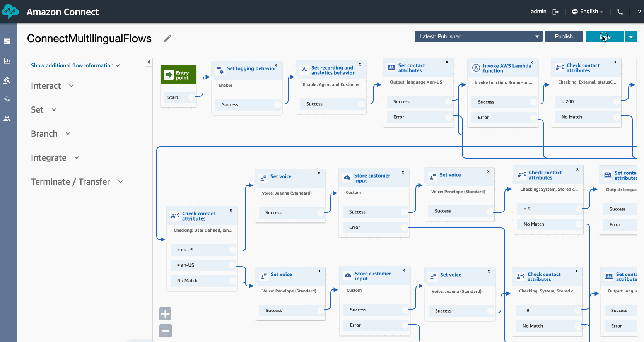The height and width of the screenshot is (342, 644).
Task: Open the English language dropdown
Action: (588, 12)
